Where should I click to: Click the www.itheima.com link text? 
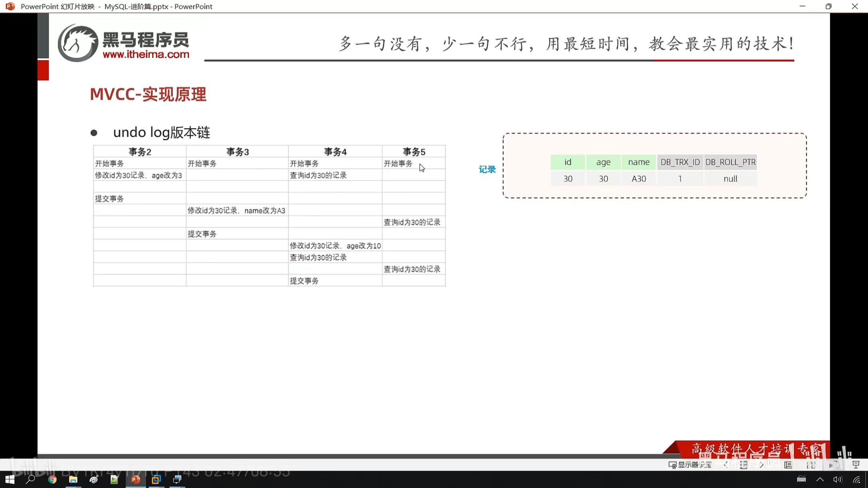click(x=146, y=55)
